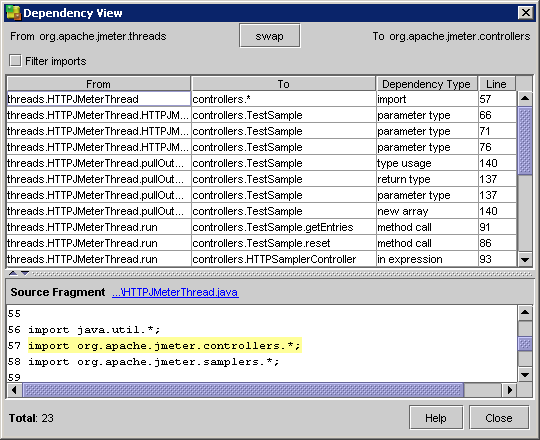Close the Dependency View dialog via X
This screenshot has height=440, width=540.
click(526, 13)
